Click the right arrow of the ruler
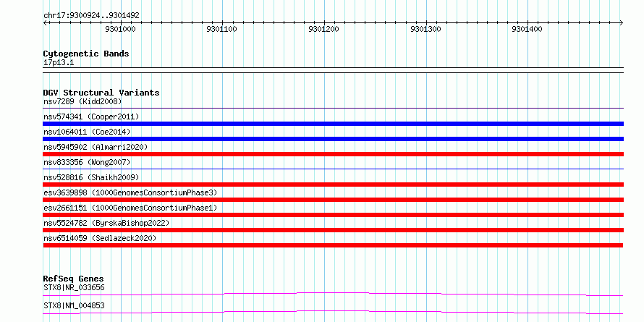The image size is (644, 322). (x=622, y=23)
